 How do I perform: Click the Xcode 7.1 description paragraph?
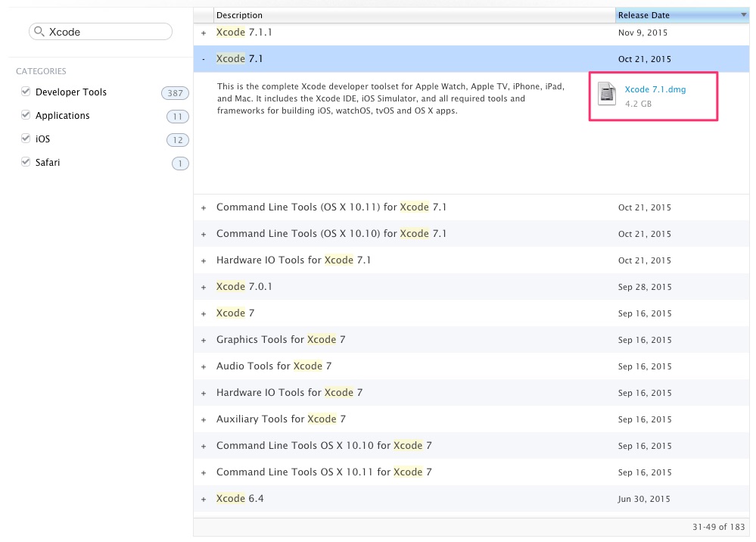[x=390, y=98]
